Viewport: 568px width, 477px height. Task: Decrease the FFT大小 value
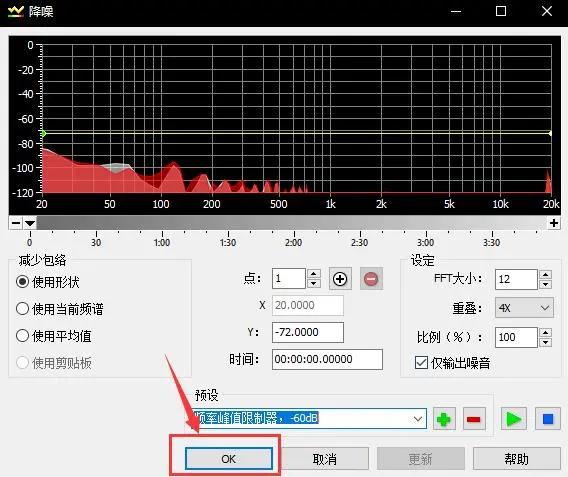click(545, 284)
